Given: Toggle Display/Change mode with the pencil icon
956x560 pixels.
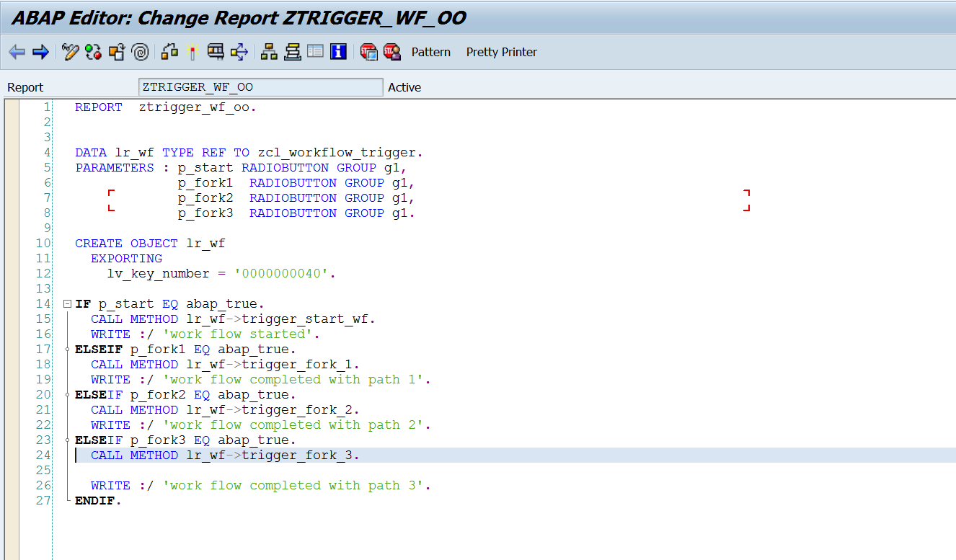Looking at the screenshot, I should click(70, 51).
